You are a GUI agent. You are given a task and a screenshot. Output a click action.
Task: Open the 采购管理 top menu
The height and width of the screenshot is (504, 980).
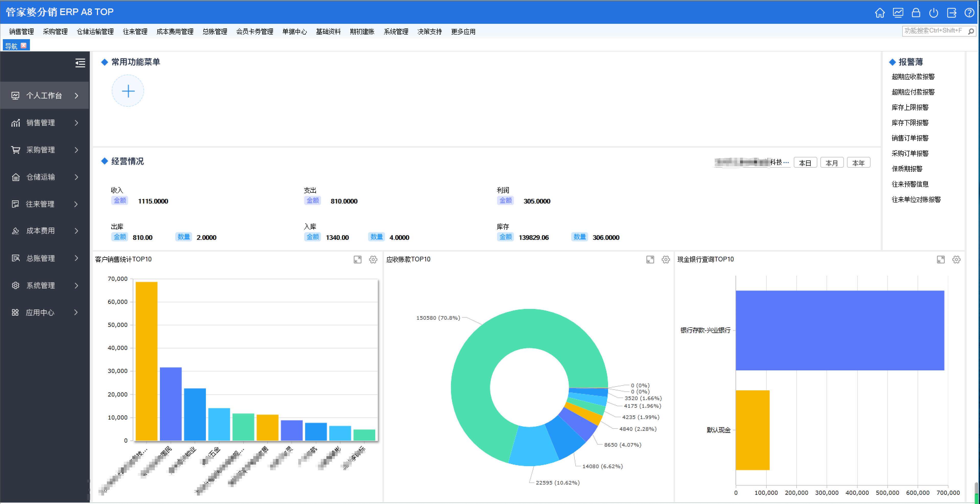tap(55, 31)
